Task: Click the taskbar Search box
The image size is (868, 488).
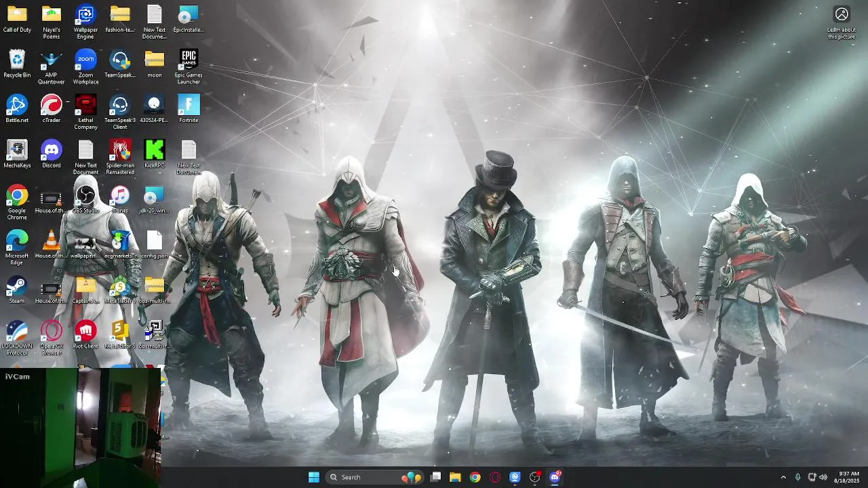Action: click(x=374, y=477)
